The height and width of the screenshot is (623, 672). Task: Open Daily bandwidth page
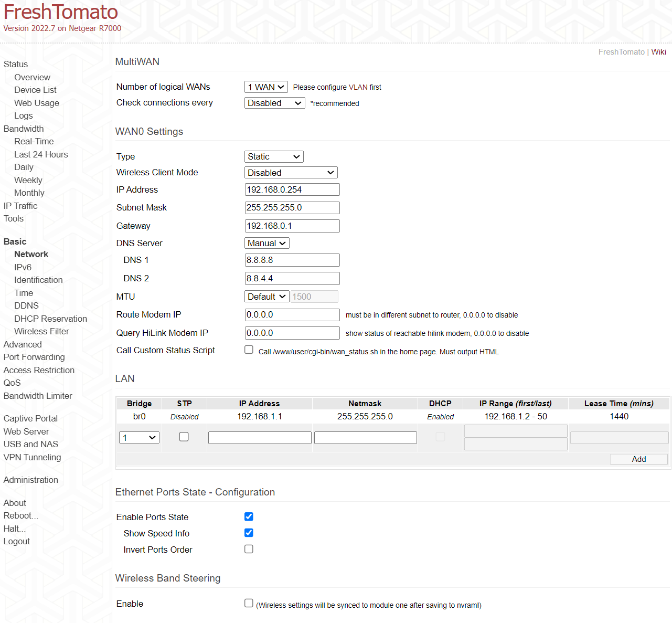point(24,167)
